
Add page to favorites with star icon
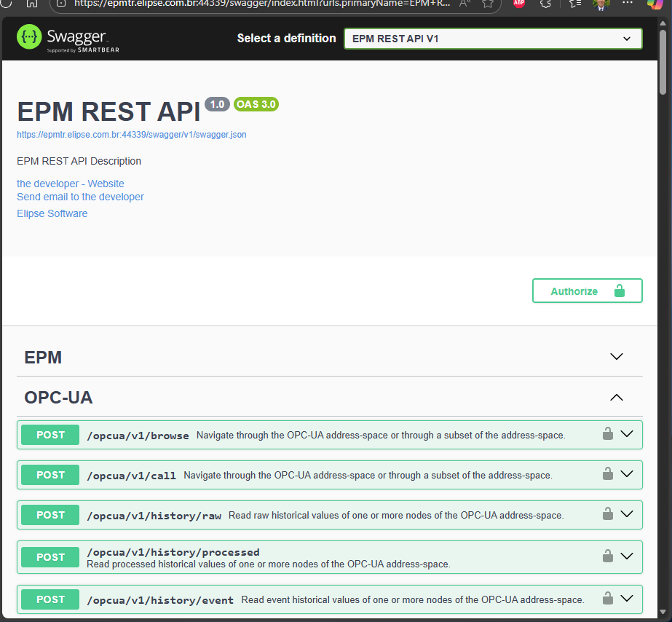pos(488,3)
